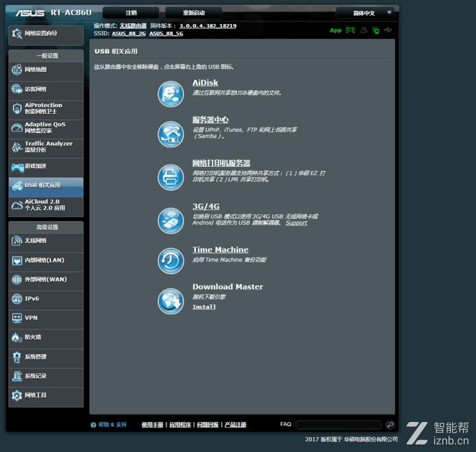Click the 问题回报 feedback link
The height and width of the screenshot is (452, 476).
pos(208,425)
